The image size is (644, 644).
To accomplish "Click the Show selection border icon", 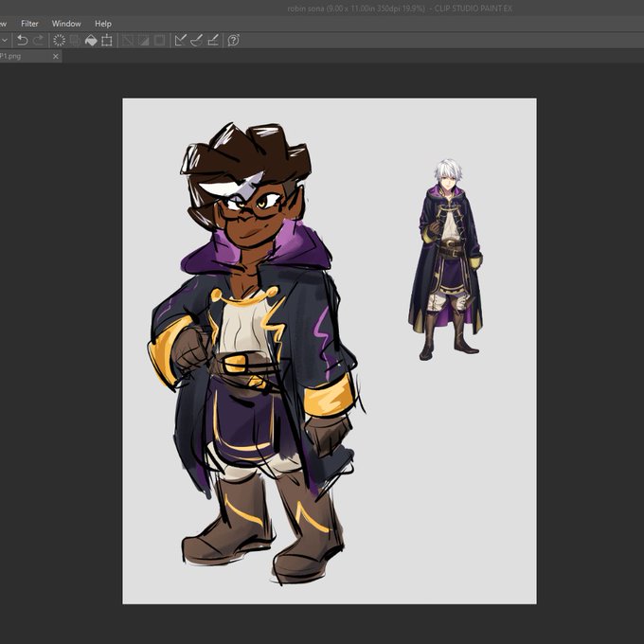I will pyautogui.click(x=159, y=40).
